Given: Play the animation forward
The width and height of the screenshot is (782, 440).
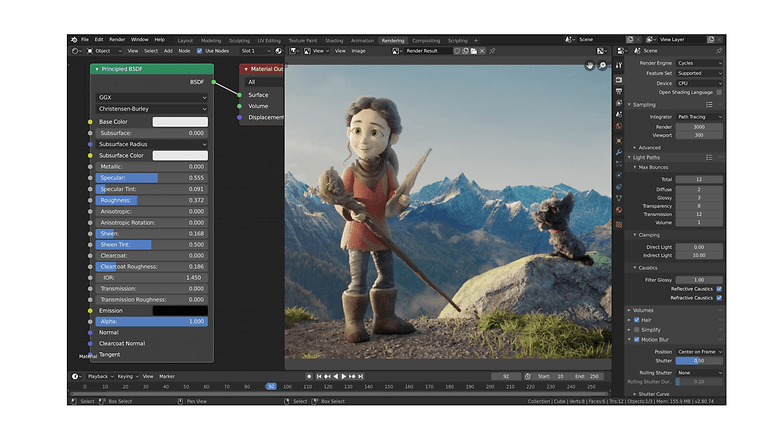Looking at the screenshot, I should click(x=344, y=376).
